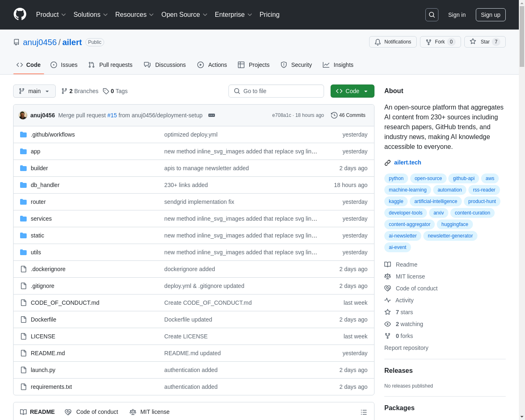Click the fork icon in Fork button
Image resolution: width=525 pixels, height=420 pixels.
point(429,42)
